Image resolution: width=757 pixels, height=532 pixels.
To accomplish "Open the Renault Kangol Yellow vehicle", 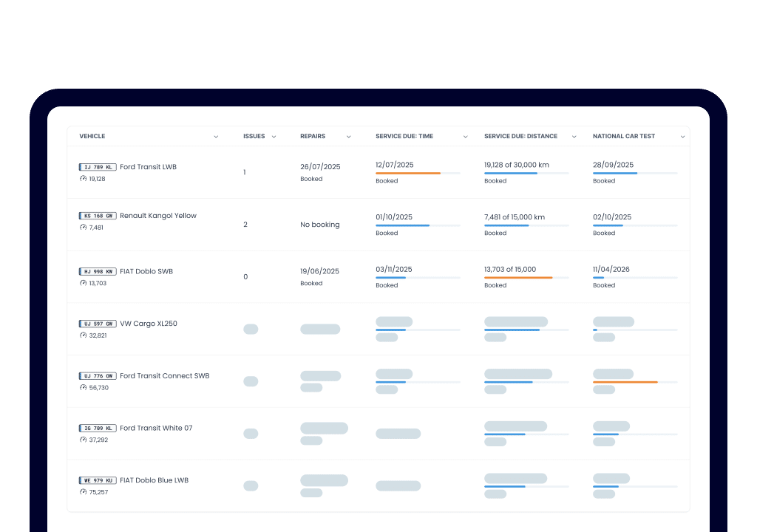I will click(x=158, y=216).
